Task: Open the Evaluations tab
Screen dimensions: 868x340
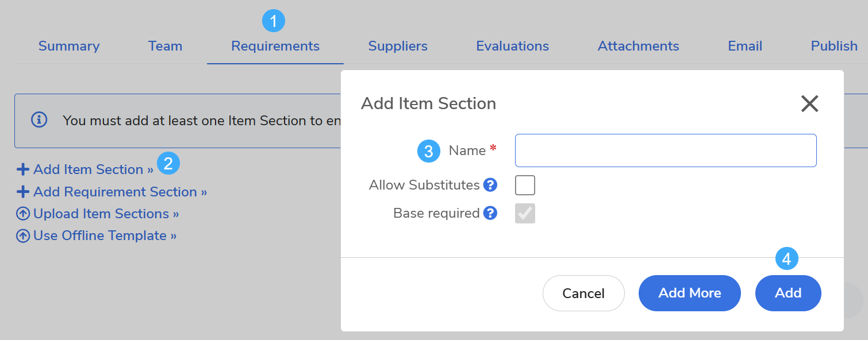Action: coord(512,46)
